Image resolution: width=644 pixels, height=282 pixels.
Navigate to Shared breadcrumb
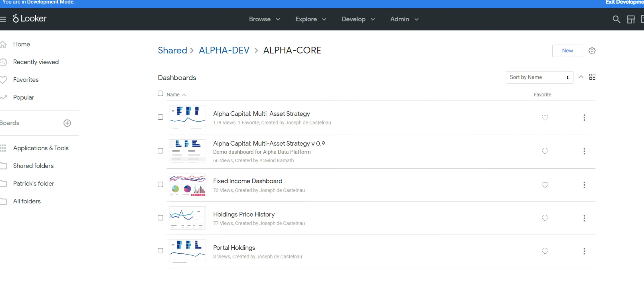click(173, 50)
